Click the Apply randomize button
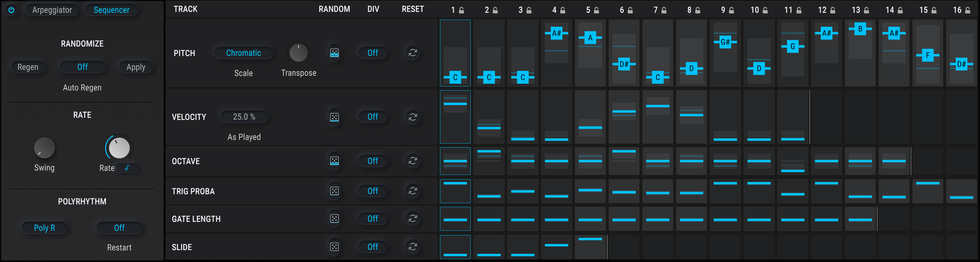 click(136, 67)
